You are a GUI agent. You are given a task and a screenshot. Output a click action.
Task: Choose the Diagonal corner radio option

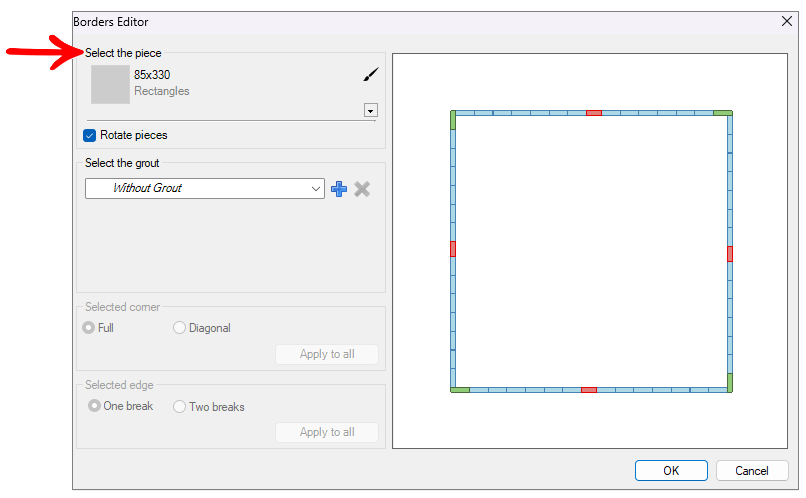click(x=180, y=328)
